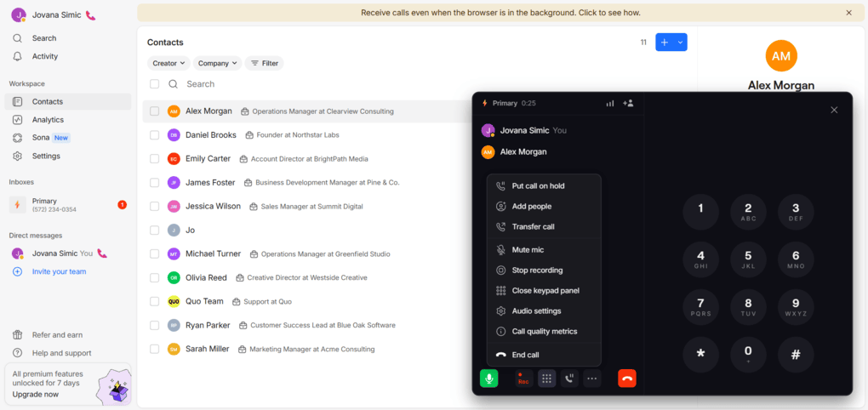Dial 0 on the keypad
Screen dimensions: 868x410
[748, 355]
